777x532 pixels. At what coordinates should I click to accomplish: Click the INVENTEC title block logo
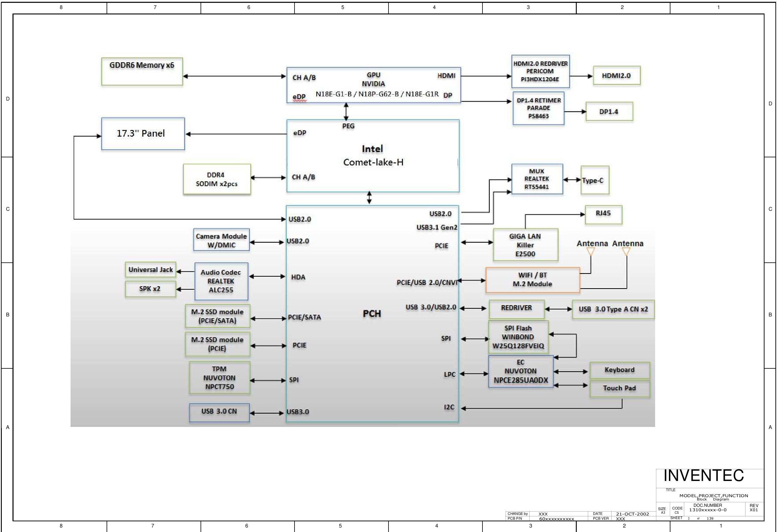click(703, 476)
